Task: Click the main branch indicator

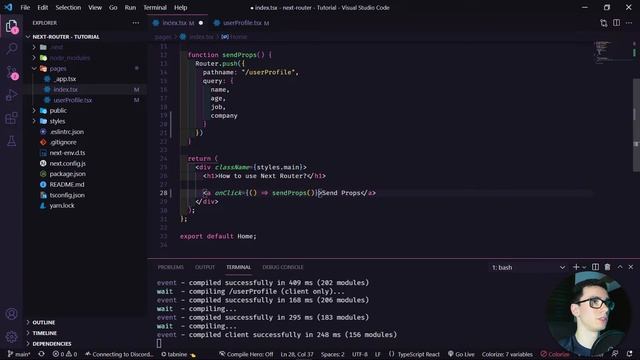Action: coord(19,354)
